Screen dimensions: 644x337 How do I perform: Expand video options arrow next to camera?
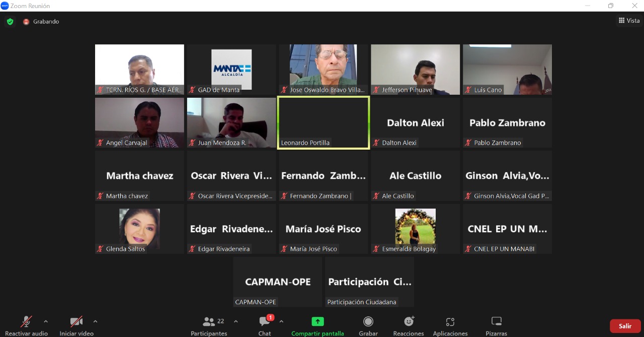click(95, 321)
